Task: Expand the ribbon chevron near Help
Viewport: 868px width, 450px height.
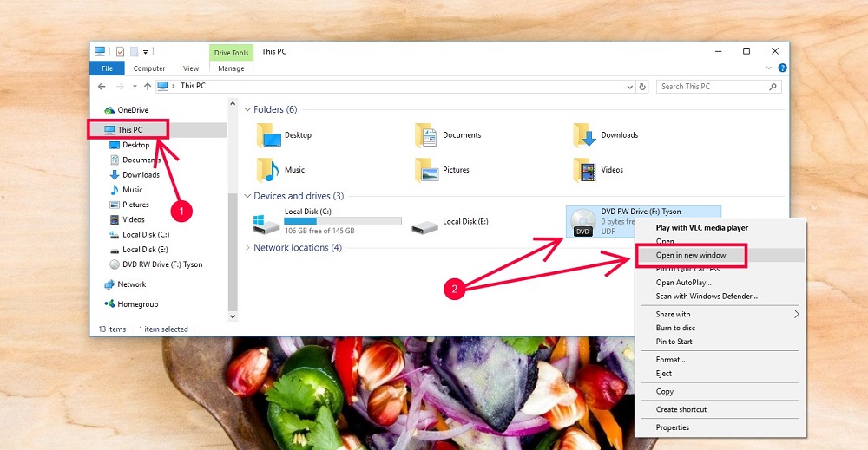Action: [768, 68]
